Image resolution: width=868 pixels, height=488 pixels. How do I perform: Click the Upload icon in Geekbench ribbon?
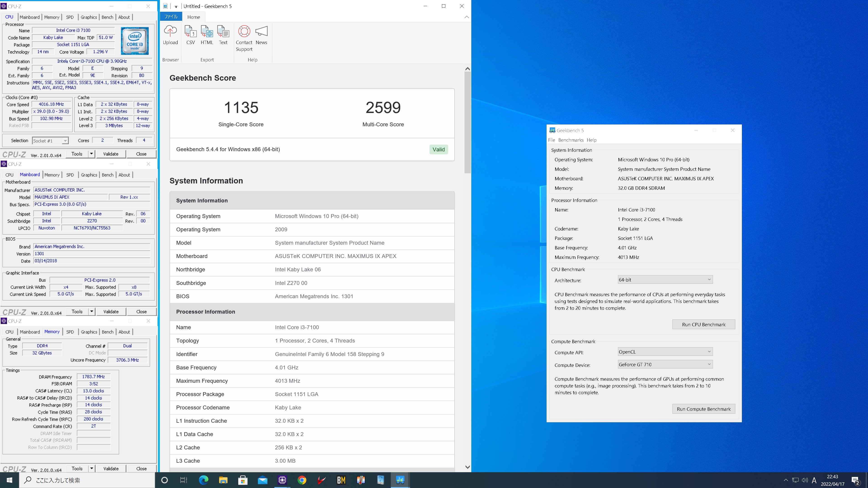[170, 35]
